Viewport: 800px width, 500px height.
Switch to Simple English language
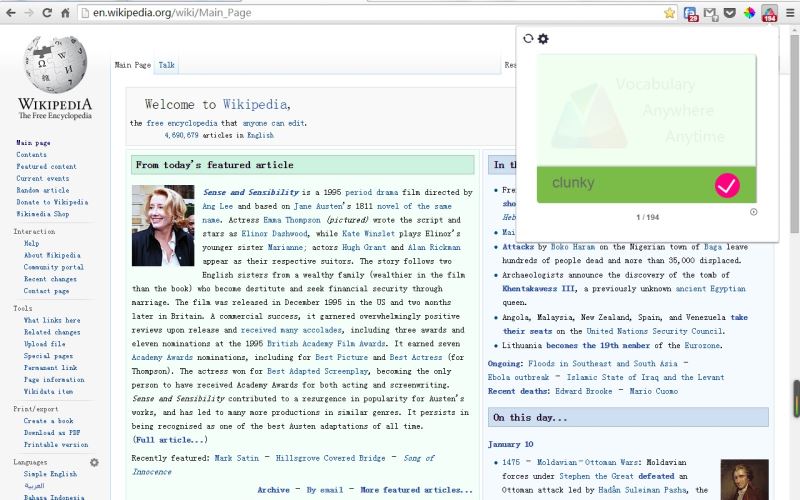coord(50,474)
